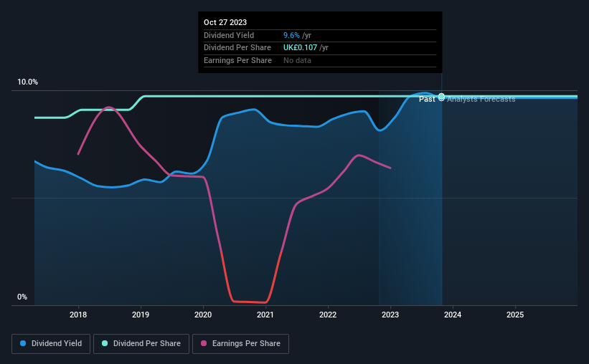
Task: Click the 2018 x-axis label
Action: (x=78, y=315)
